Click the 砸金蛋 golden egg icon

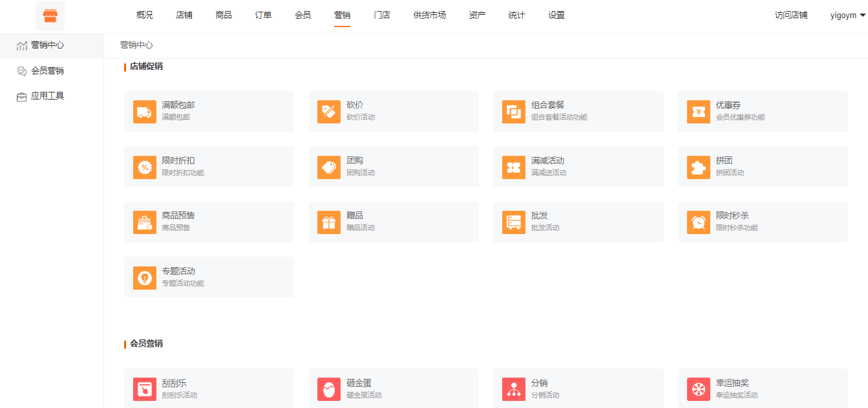[329, 388]
